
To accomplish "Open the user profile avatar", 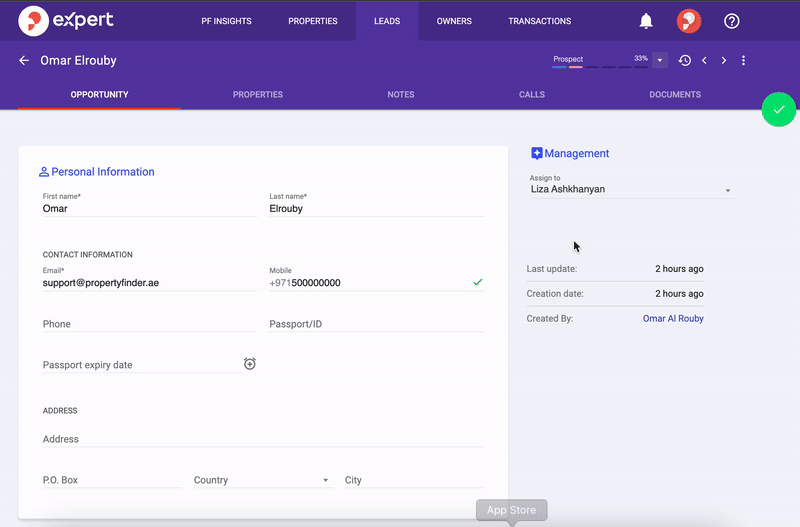I will point(689,21).
